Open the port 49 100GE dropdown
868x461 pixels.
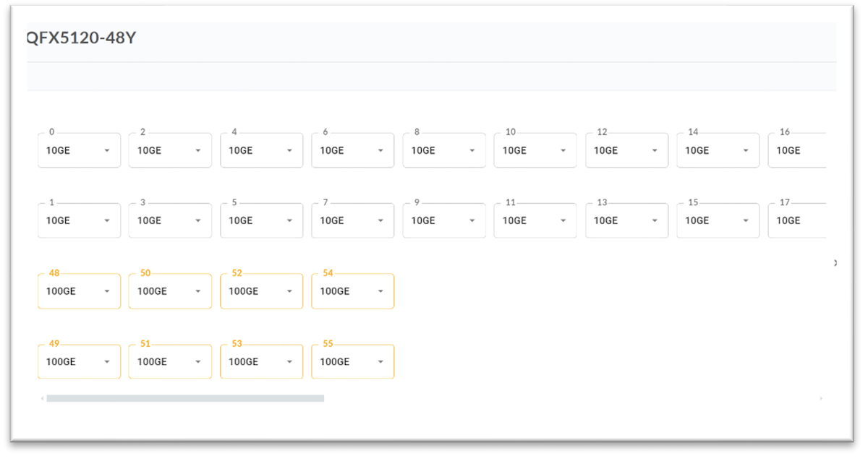coord(79,361)
